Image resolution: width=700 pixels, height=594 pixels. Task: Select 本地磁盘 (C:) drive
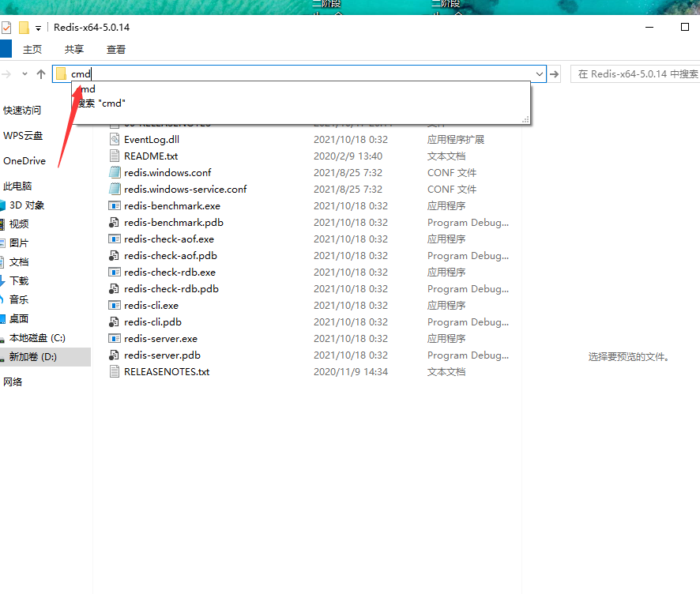pyautogui.click(x=37, y=338)
